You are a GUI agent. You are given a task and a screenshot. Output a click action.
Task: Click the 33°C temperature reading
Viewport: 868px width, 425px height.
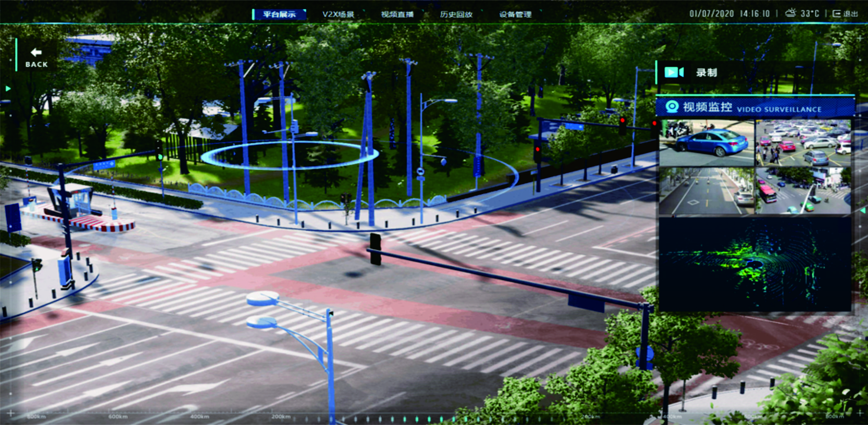click(x=810, y=13)
